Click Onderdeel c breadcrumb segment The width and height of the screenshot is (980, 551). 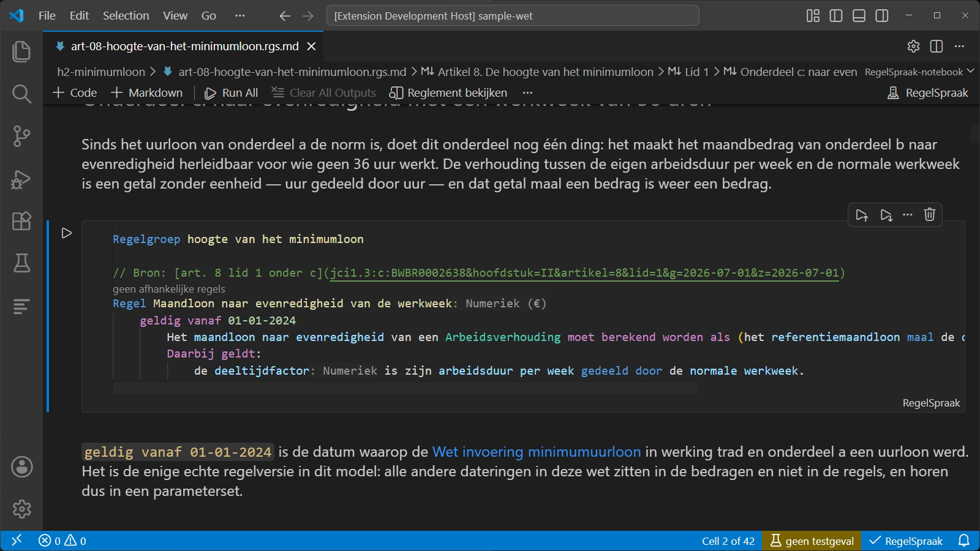point(791,72)
